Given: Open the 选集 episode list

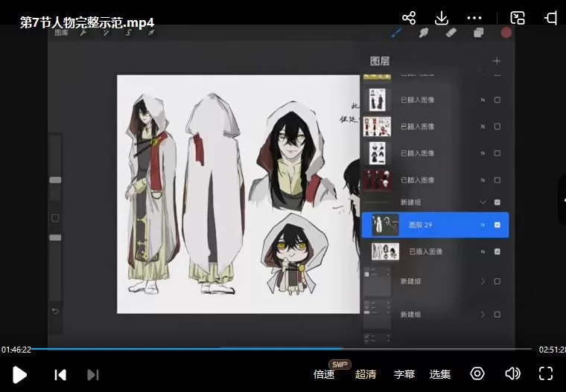Looking at the screenshot, I should click(x=440, y=374).
